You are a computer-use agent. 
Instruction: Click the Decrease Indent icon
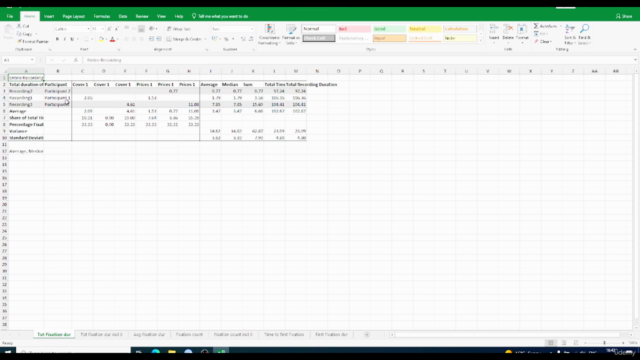coord(151,39)
